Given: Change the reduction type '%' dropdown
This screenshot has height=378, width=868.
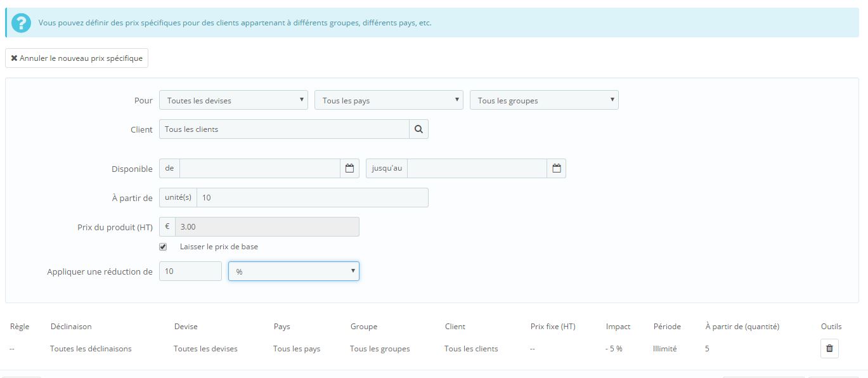Looking at the screenshot, I should [294, 271].
